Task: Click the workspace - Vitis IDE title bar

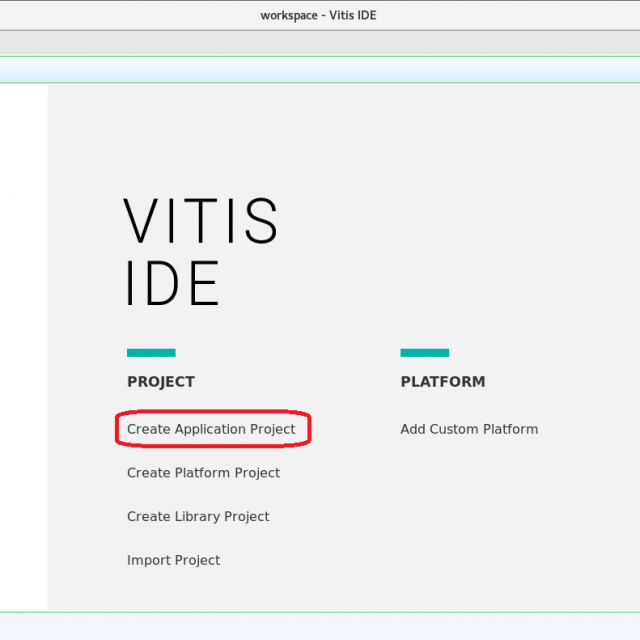Action: point(319,15)
